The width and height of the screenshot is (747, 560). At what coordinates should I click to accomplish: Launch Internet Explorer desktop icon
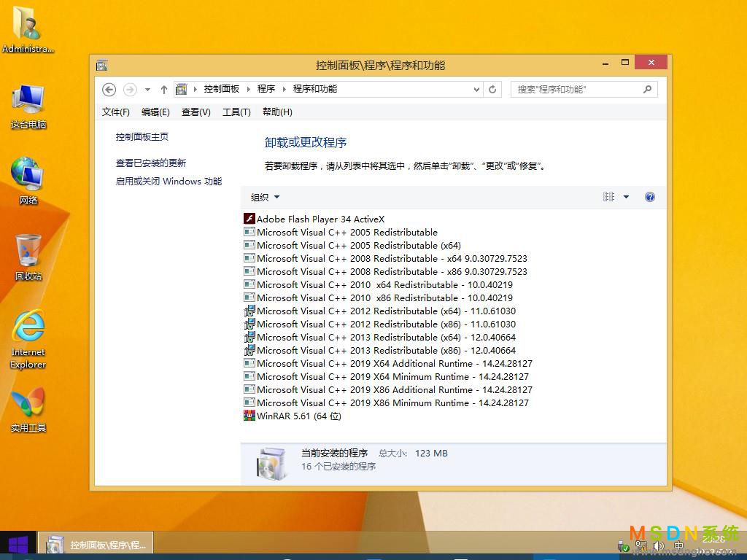[28, 339]
